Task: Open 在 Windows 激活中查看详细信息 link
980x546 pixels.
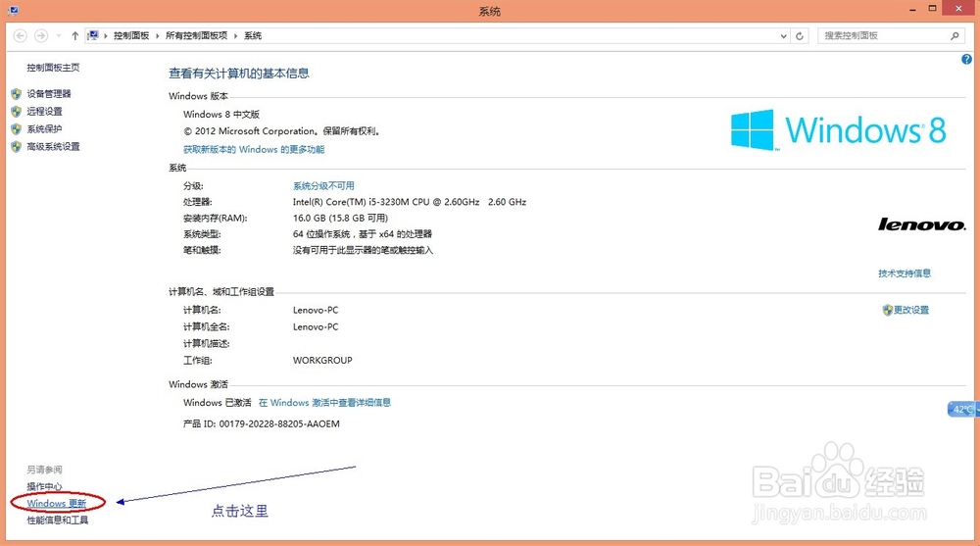Action: point(324,403)
